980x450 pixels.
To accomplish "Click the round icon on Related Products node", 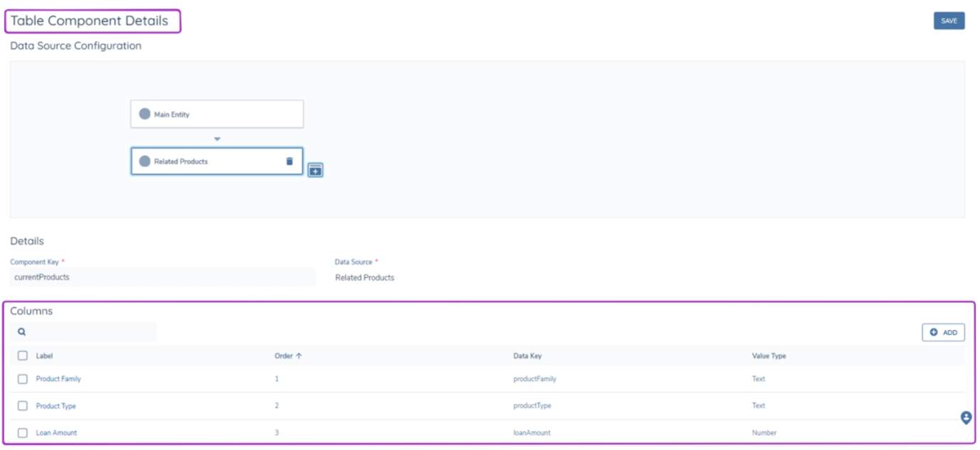I will tap(145, 161).
